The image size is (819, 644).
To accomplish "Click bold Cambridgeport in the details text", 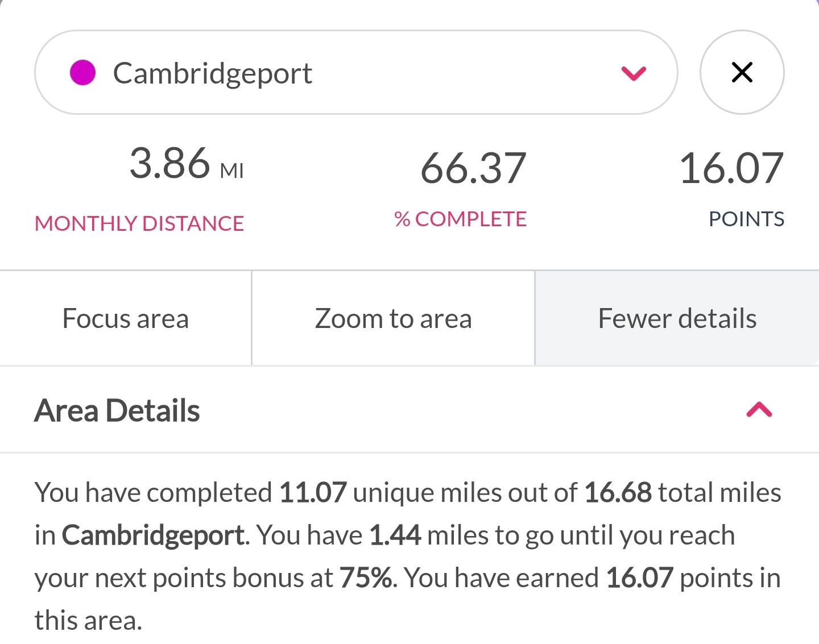I will [x=153, y=535].
